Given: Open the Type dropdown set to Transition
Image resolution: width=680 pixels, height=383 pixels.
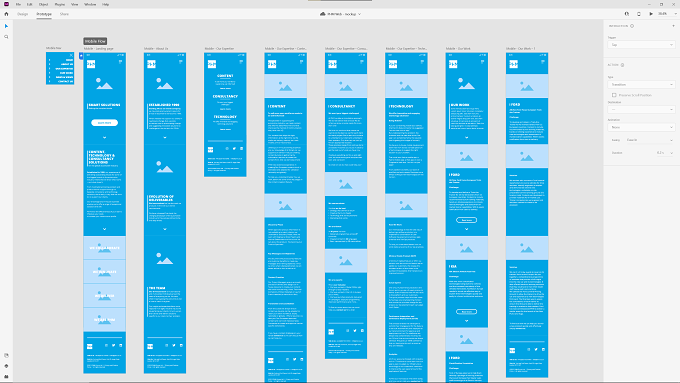Looking at the screenshot, I should pos(641,85).
